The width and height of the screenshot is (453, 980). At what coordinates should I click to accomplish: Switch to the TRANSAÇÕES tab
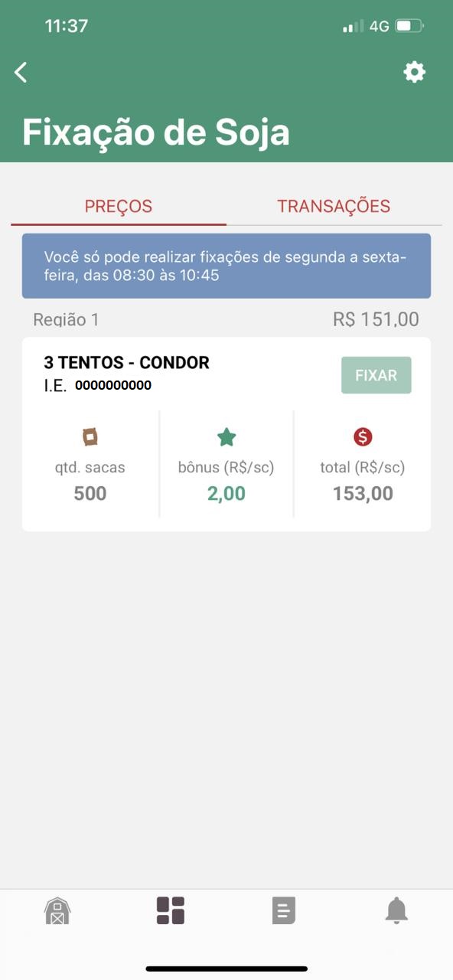point(334,206)
